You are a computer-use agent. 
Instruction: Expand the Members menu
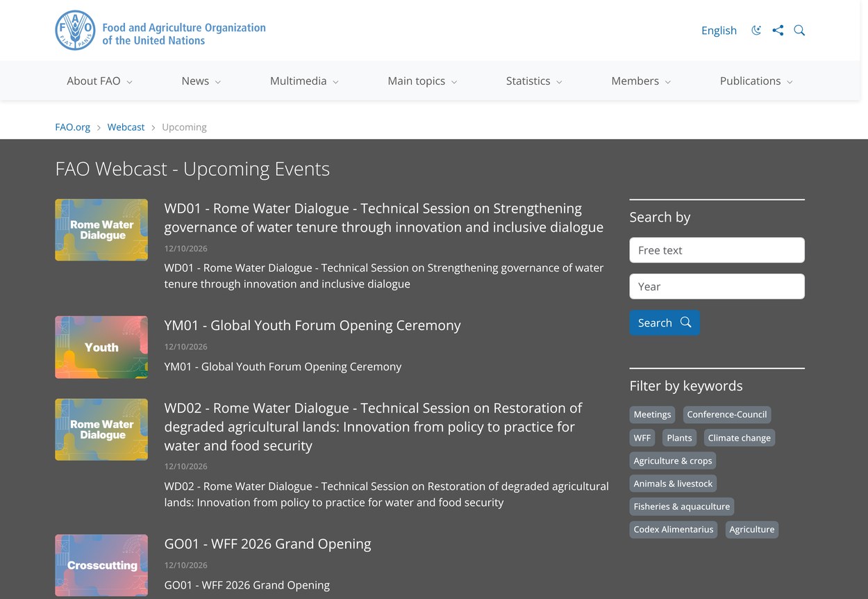[641, 81]
